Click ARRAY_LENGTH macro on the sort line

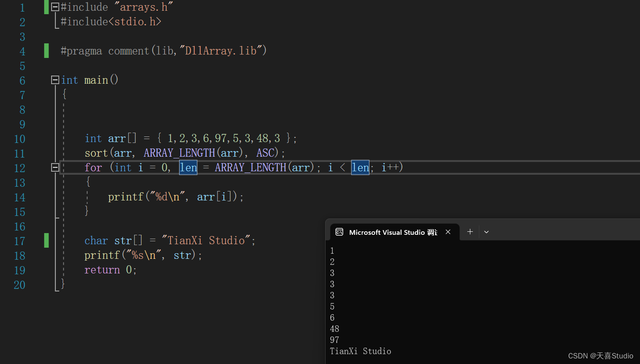pos(179,153)
